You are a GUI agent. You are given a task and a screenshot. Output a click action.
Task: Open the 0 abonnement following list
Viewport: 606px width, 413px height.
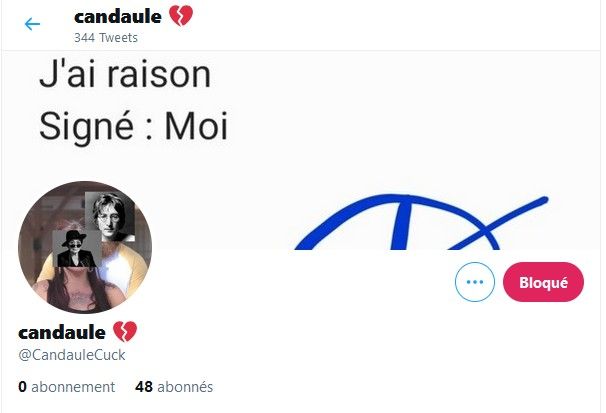click(x=66, y=387)
